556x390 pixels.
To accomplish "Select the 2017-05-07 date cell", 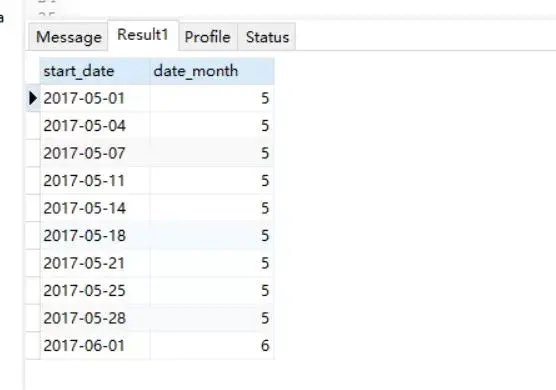I will pos(95,153).
